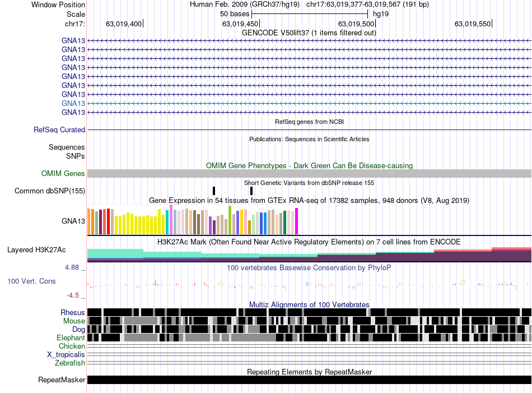The image size is (532, 393).
Task: Click the black GNA13 label beside GTEx bars
Action: pyautogui.click(x=73, y=221)
